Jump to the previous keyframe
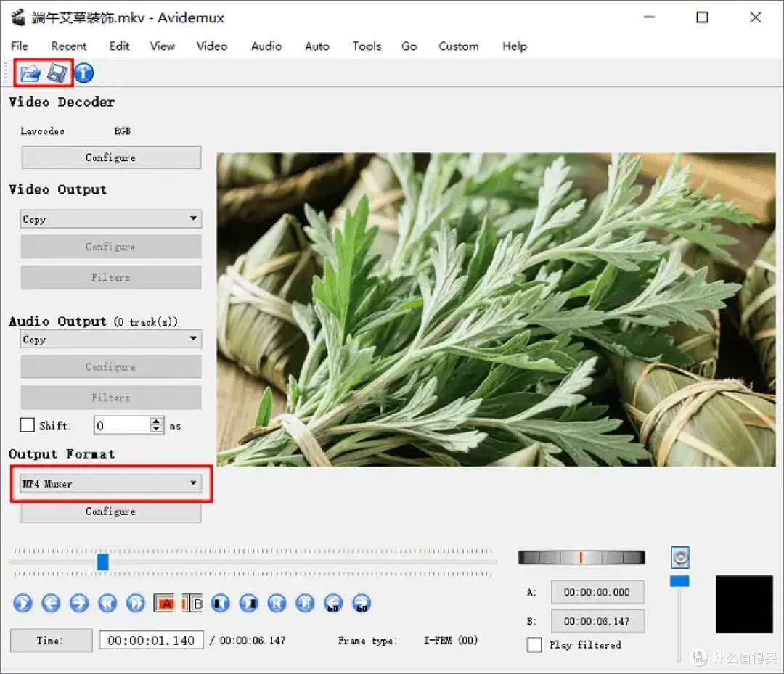 coord(107,603)
